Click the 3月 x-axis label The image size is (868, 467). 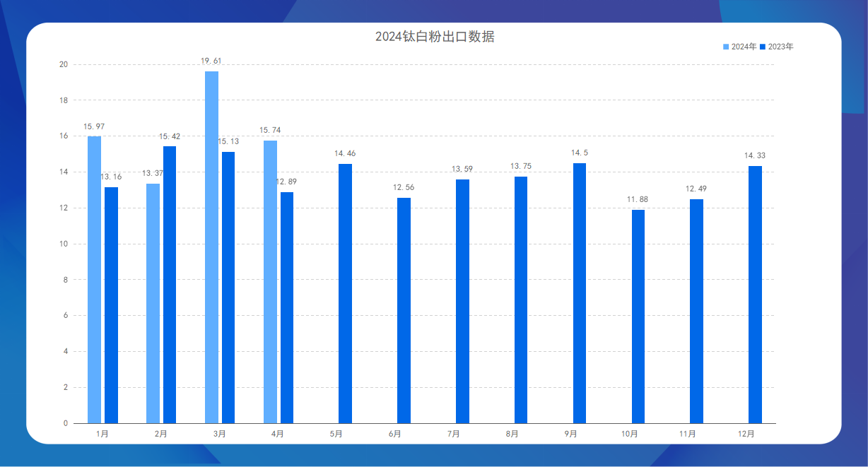click(x=220, y=434)
